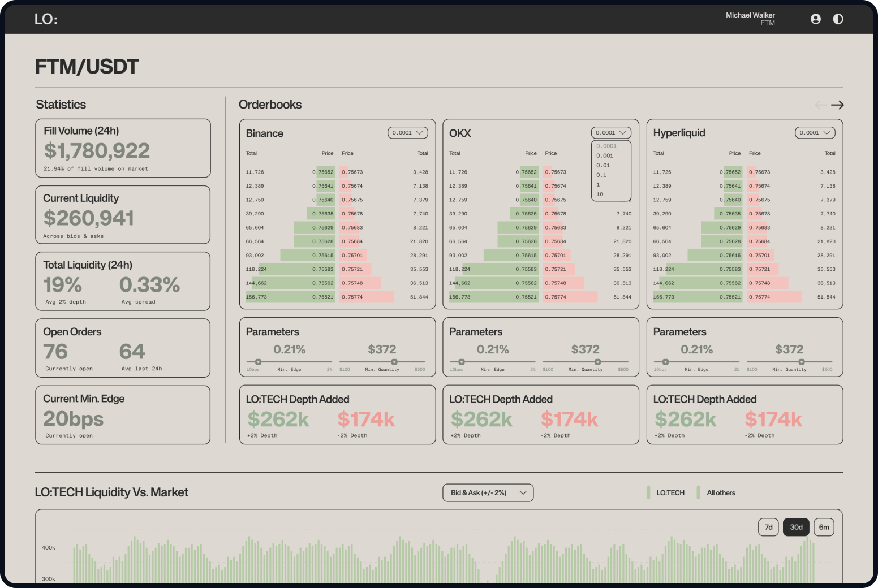This screenshot has width=878, height=588.
Task: Select 1 in OKX tick size list
Action: pyautogui.click(x=598, y=184)
